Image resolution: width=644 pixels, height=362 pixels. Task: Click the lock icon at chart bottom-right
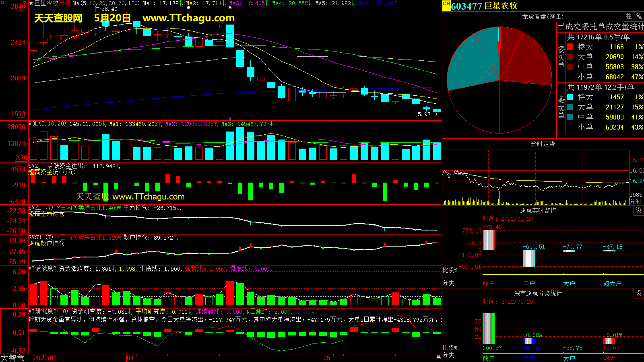click(x=438, y=357)
